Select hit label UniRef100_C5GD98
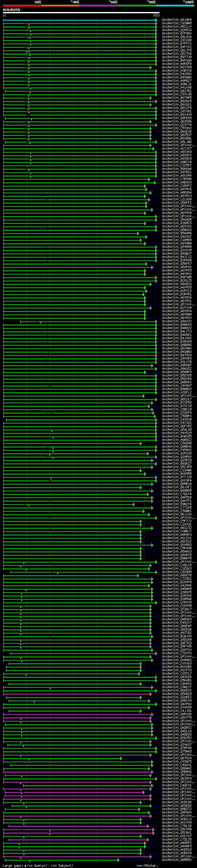Viewport: 197px width, 868px height. click(x=177, y=443)
